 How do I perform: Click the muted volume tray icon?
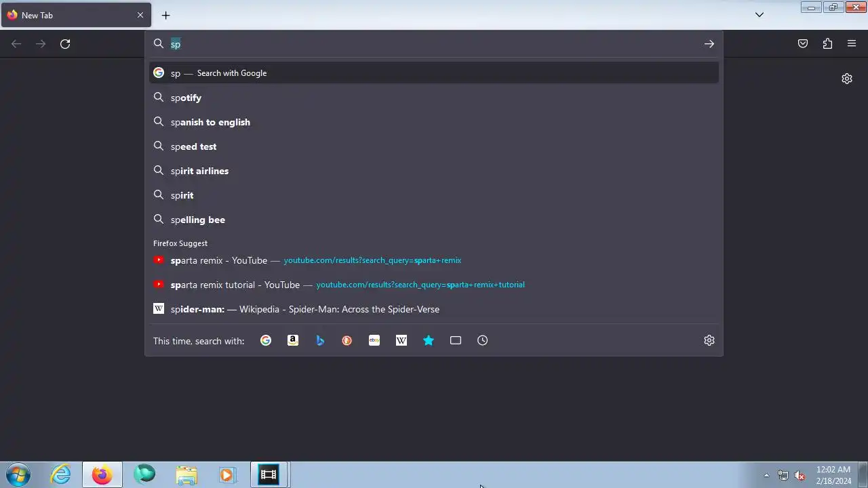coord(800,475)
